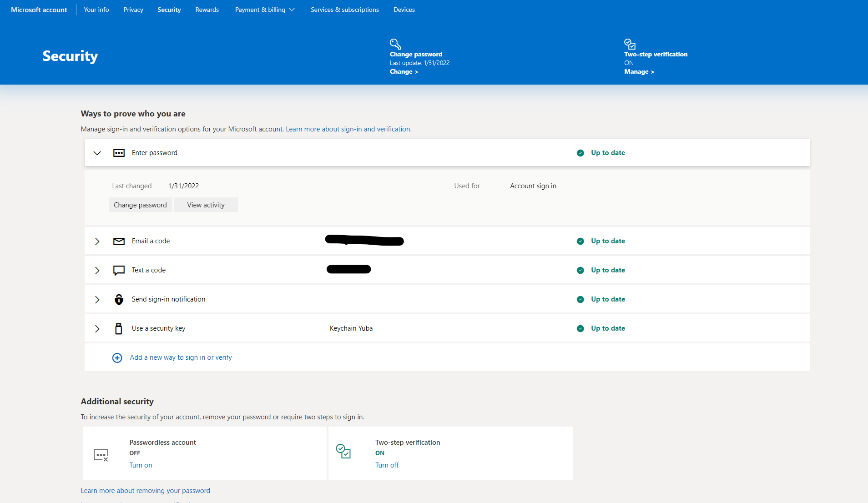Open the Devices tab
The width and height of the screenshot is (868, 503).
pyautogui.click(x=404, y=10)
